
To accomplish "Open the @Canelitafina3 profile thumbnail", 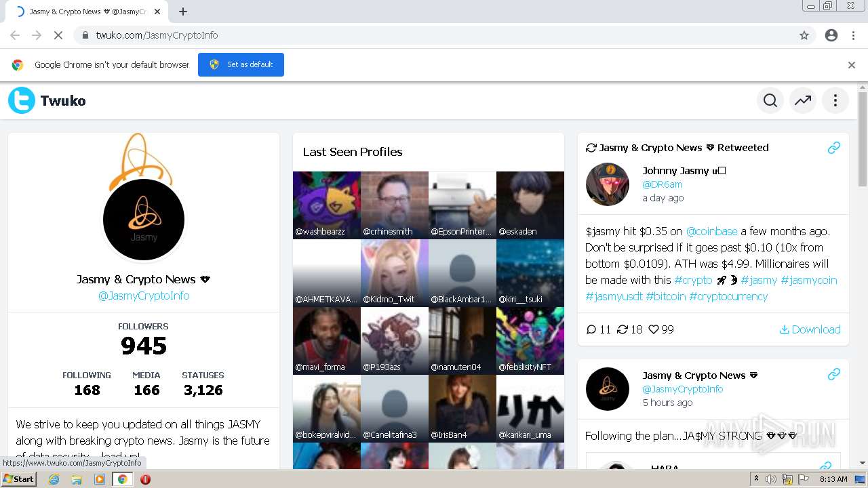I will click(395, 409).
